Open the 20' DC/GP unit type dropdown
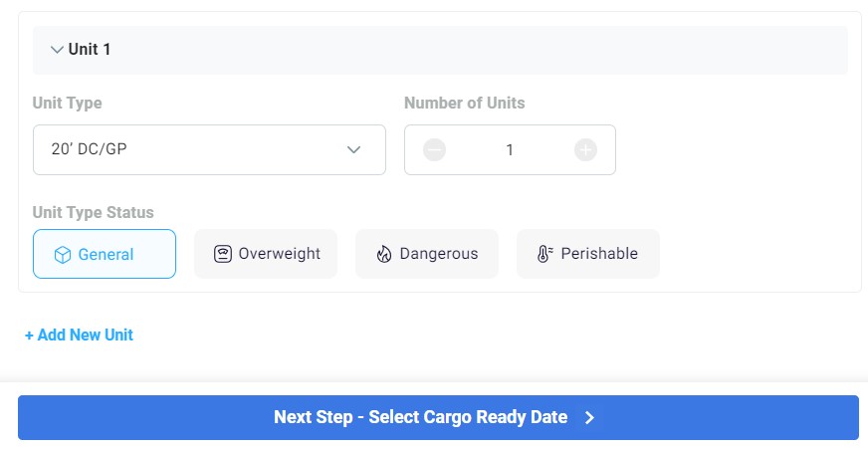The image size is (868, 450). click(209, 150)
